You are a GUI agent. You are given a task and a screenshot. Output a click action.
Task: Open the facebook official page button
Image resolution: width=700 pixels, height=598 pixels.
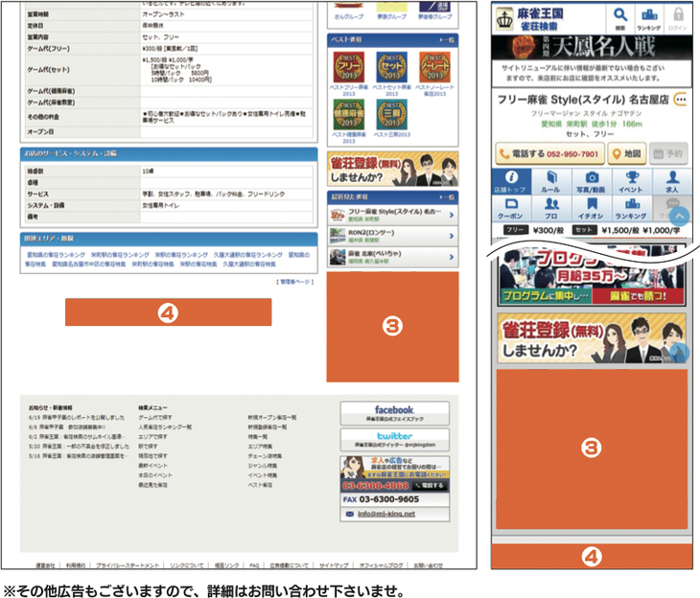coord(395,413)
